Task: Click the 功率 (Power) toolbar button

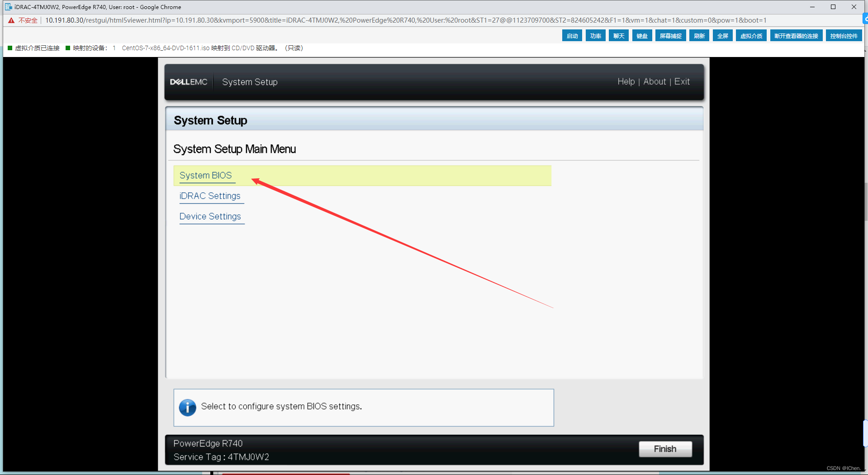Action: (595, 36)
